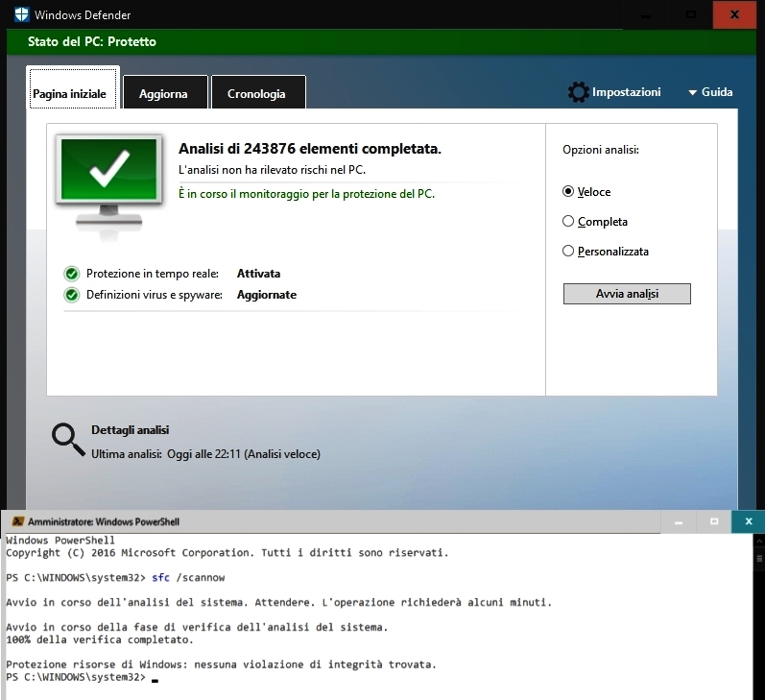Click 'Analisi di 243876 elementi completata.' heading
765x700 pixels.
pyautogui.click(x=310, y=149)
